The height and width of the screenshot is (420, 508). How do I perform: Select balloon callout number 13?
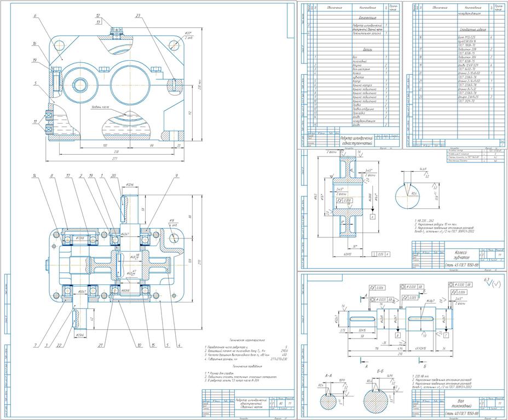[x=97, y=22]
